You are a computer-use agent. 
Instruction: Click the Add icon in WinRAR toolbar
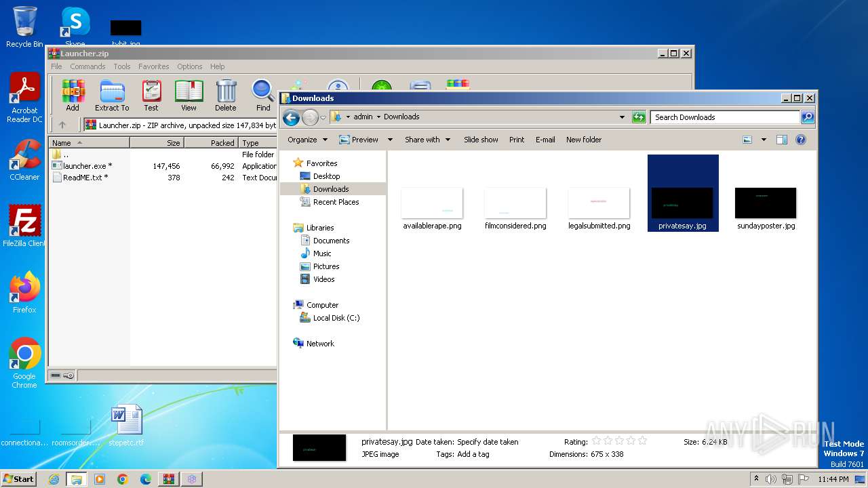coord(73,95)
